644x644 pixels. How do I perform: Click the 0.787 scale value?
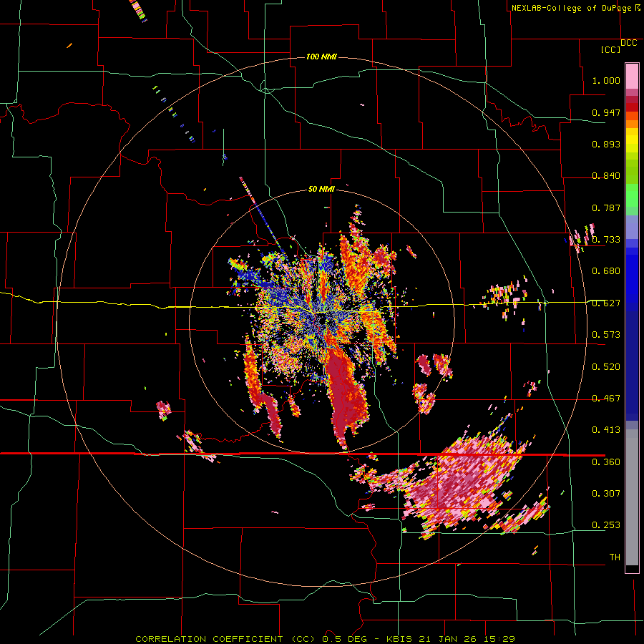pos(606,208)
